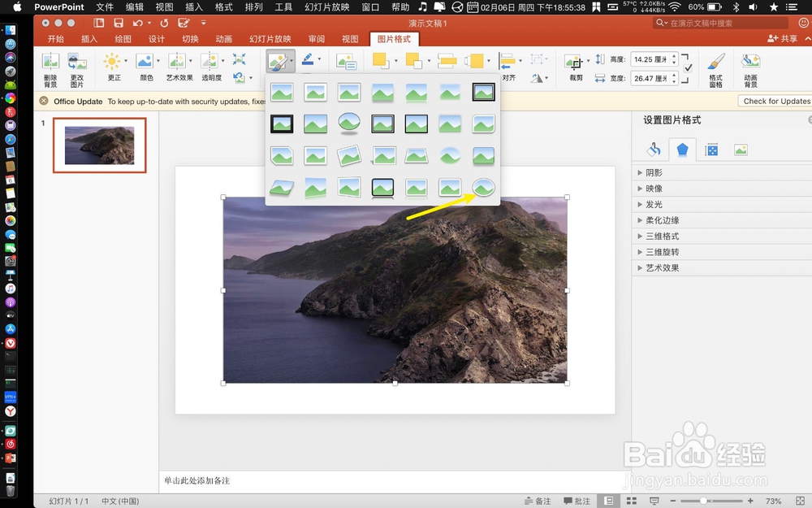Apply the rotated white frame picture style
812x508 pixels.
[349, 155]
